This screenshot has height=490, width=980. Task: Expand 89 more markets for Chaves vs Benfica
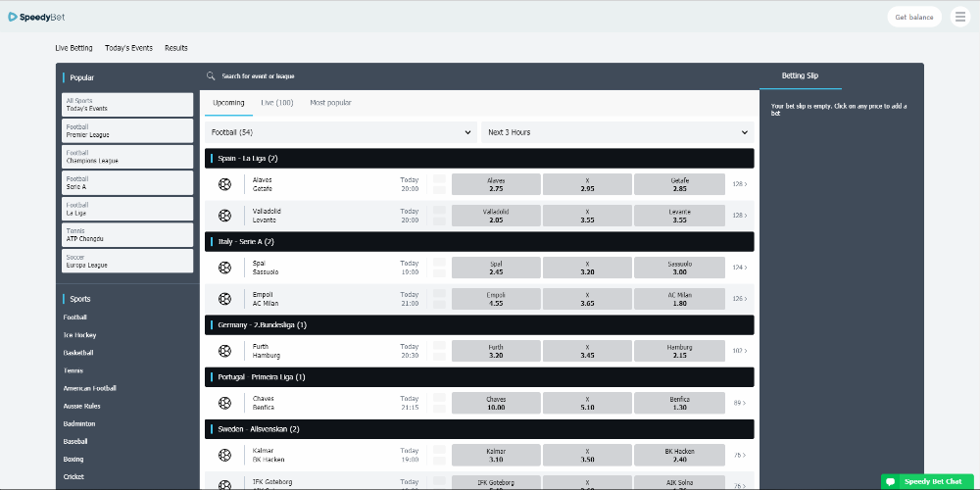(740, 403)
